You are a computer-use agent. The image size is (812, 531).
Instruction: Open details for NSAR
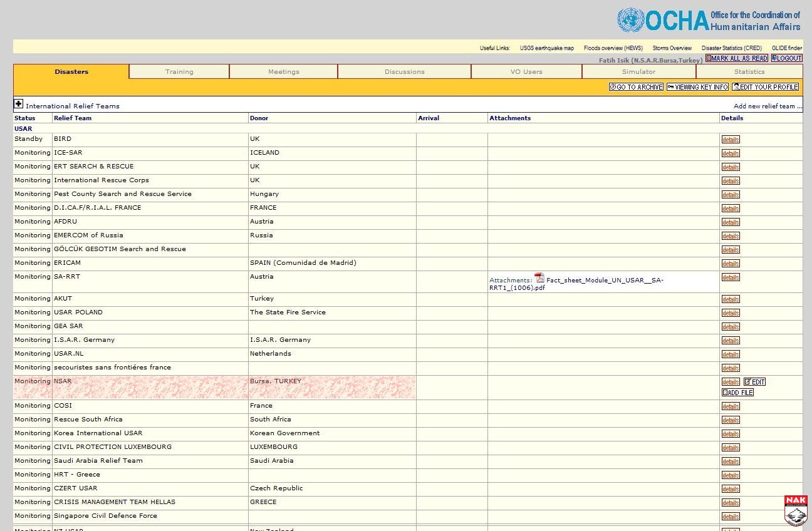click(x=731, y=382)
